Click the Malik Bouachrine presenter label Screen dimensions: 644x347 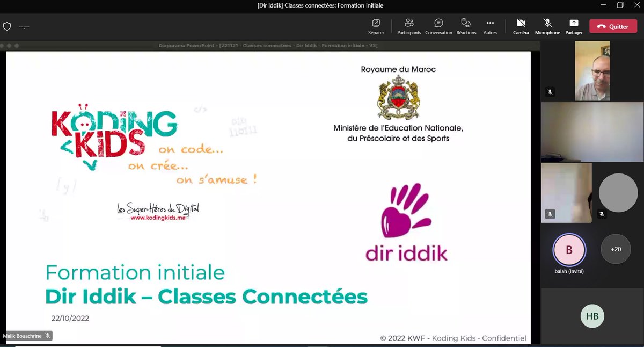click(x=27, y=336)
